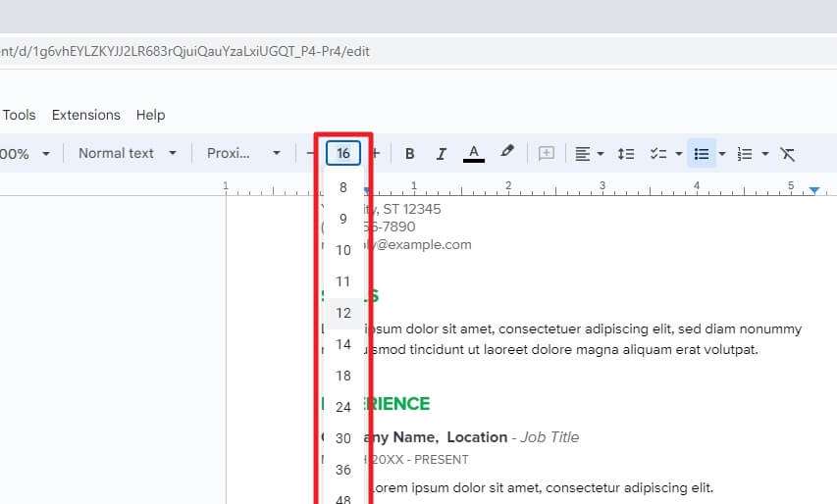Pick font size 30
This screenshot has width=837, height=504.
coord(343,438)
